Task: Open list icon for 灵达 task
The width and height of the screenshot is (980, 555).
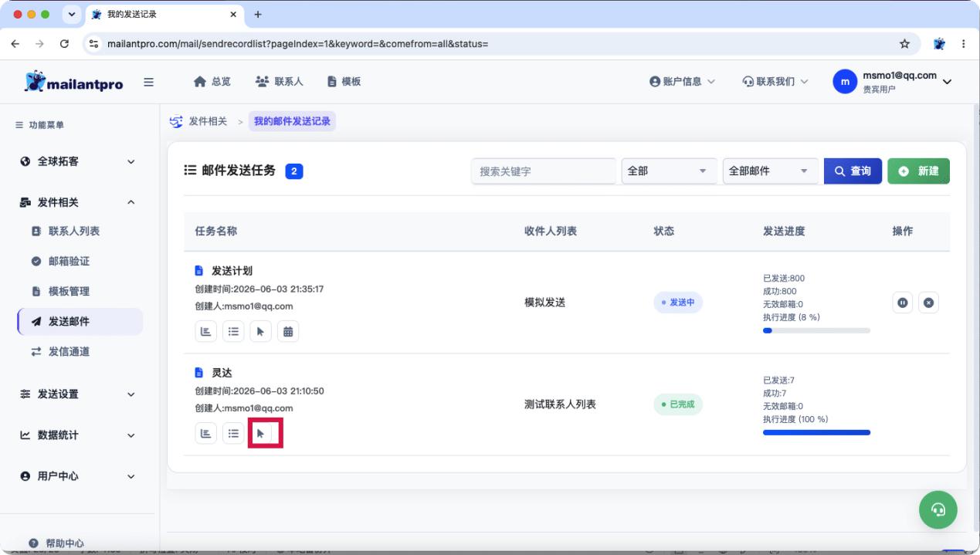Action: pyautogui.click(x=233, y=433)
